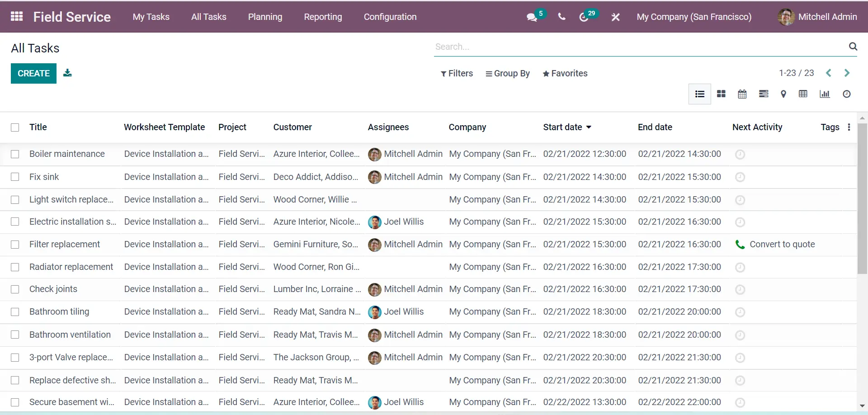Check the Fix sink row checkbox

click(x=15, y=177)
